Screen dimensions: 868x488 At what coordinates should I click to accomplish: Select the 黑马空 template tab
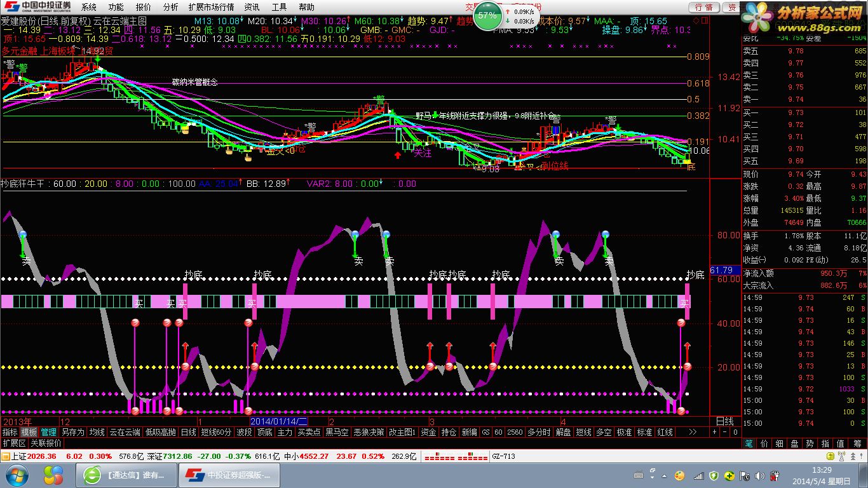click(337, 432)
